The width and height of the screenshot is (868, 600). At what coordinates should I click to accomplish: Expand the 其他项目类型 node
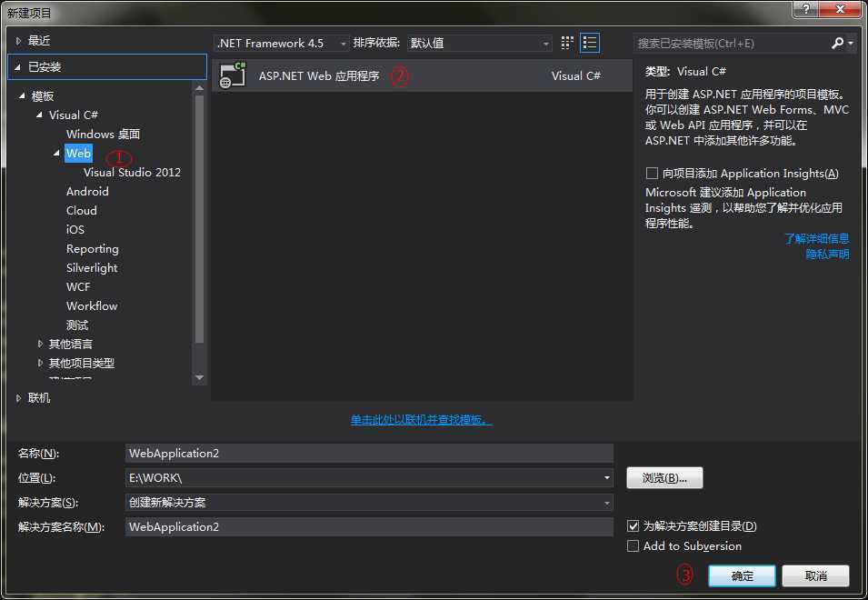click(x=40, y=363)
